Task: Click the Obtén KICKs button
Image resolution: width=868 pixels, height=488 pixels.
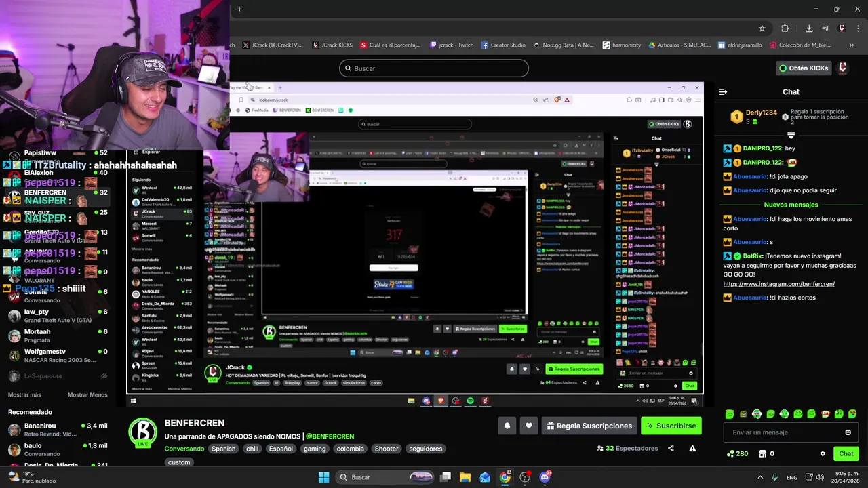Action: 804,68
